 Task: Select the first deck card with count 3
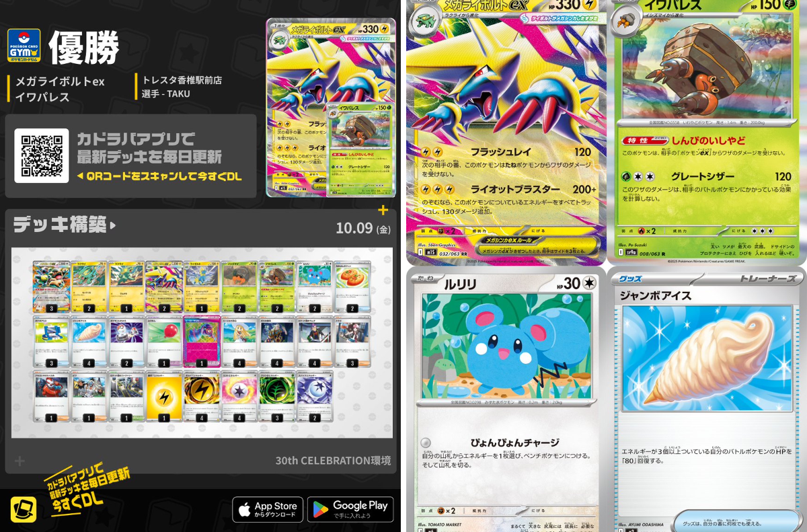[x=50, y=287]
